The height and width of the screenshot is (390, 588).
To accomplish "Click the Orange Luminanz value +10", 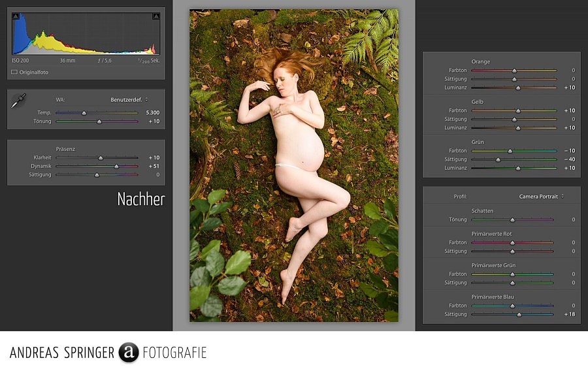I will point(570,88).
